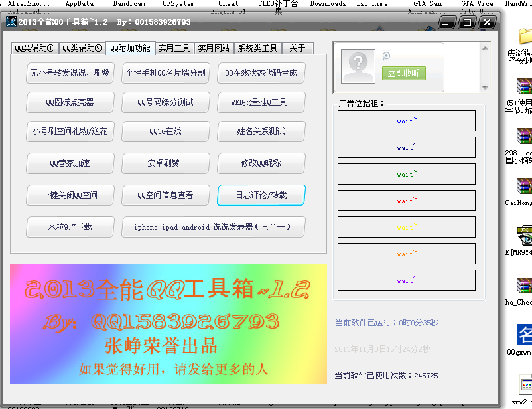Click the rainbow 2013全能QQ工具箱 banner
Image resolution: width=532 pixels, height=409 pixels.
[x=168, y=324]
